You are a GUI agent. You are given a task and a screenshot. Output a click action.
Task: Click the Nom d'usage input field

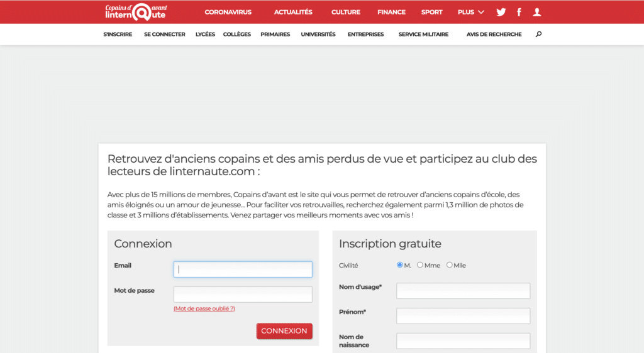(x=464, y=291)
